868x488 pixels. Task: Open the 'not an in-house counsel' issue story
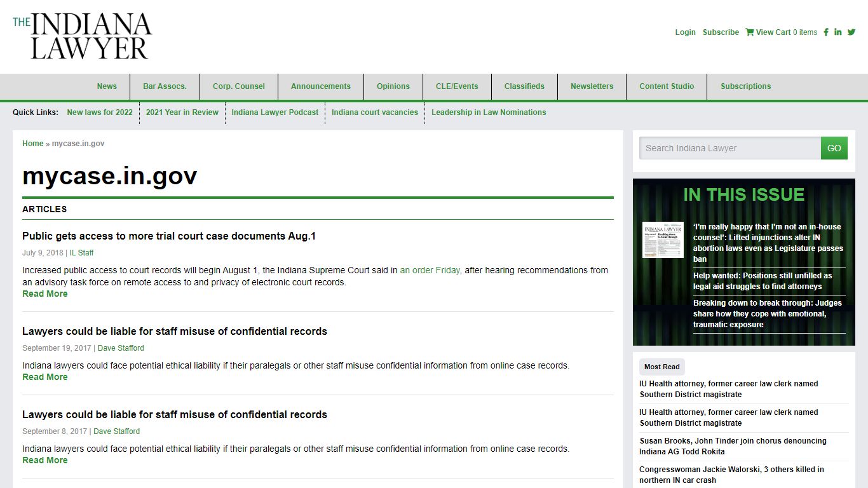pos(768,243)
